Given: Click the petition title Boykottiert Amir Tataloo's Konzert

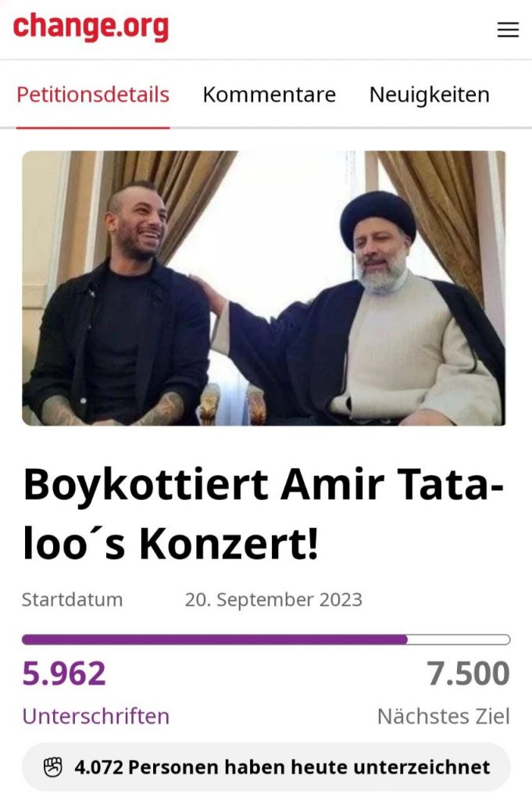Looking at the screenshot, I should [264, 514].
